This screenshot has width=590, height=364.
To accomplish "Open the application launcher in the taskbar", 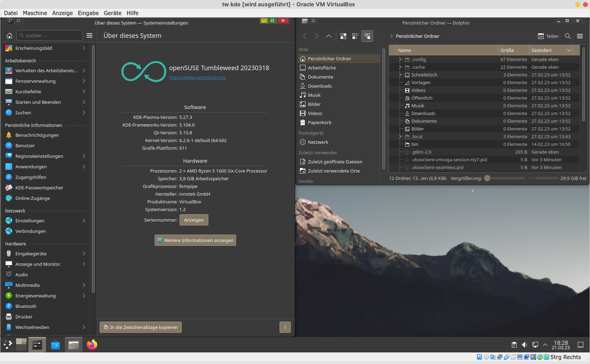I will (8, 345).
